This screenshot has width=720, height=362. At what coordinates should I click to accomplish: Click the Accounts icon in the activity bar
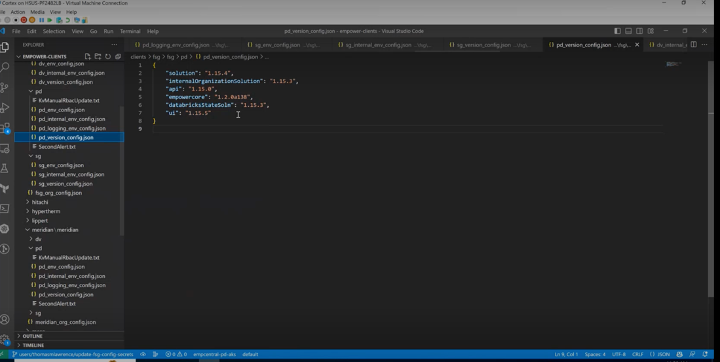coord(5,319)
